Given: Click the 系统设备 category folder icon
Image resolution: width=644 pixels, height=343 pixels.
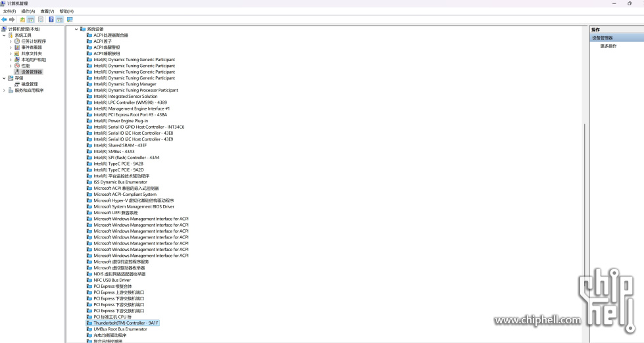Looking at the screenshot, I should 83,29.
